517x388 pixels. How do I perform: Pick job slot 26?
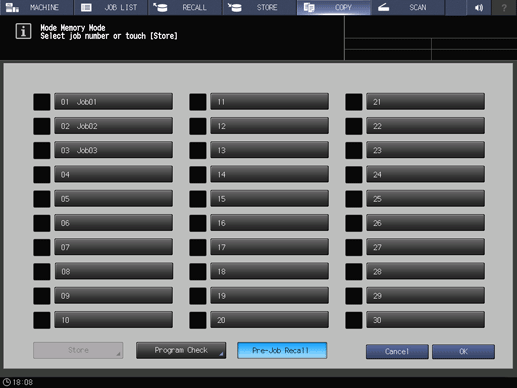point(425,223)
